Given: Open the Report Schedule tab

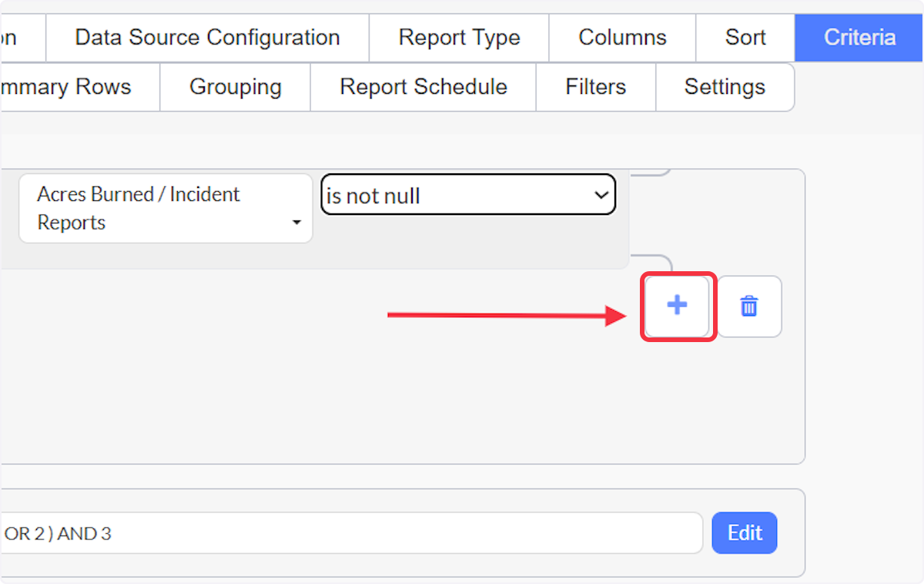Looking at the screenshot, I should [423, 87].
